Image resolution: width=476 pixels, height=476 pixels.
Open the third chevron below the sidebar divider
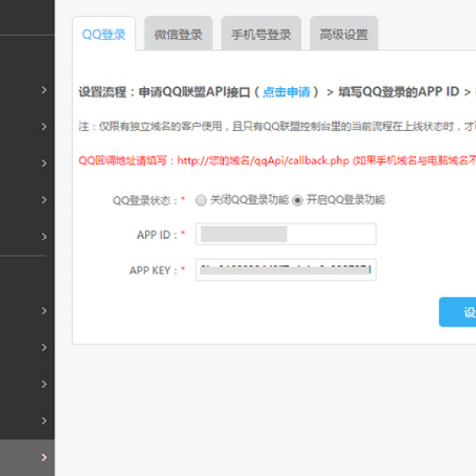click(44, 384)
